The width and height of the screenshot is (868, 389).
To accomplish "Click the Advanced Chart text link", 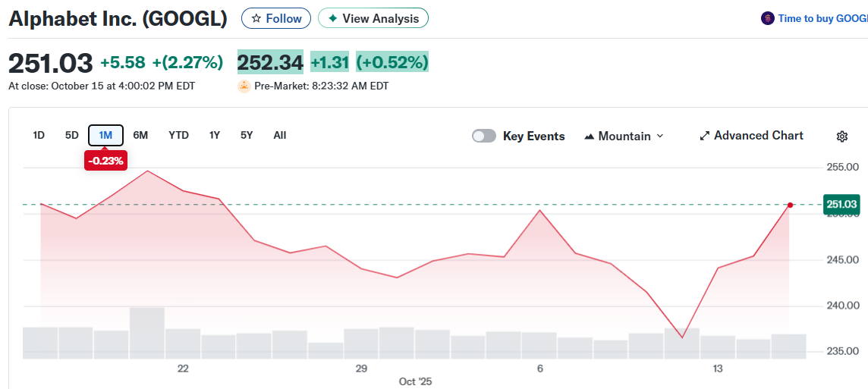I will (758, 136).
